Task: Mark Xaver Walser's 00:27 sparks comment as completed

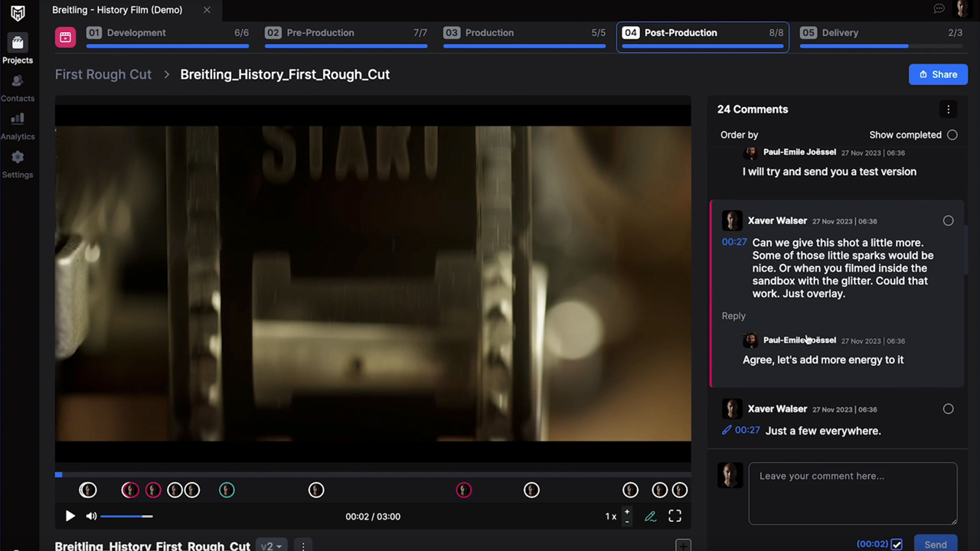Action: [x=948, y=220]
